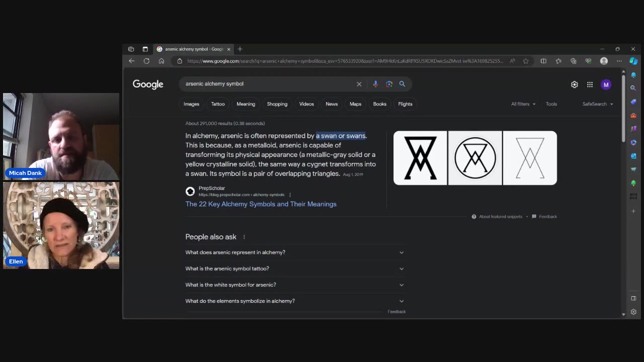The height and width of the screenshot is (362, 644).
Task: Open circled arsenic symbol thumbnail
Action: point(475,158)
